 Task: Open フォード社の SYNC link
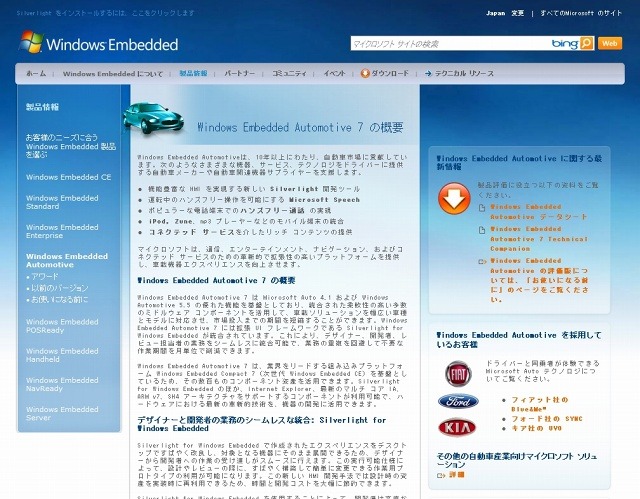547,419
